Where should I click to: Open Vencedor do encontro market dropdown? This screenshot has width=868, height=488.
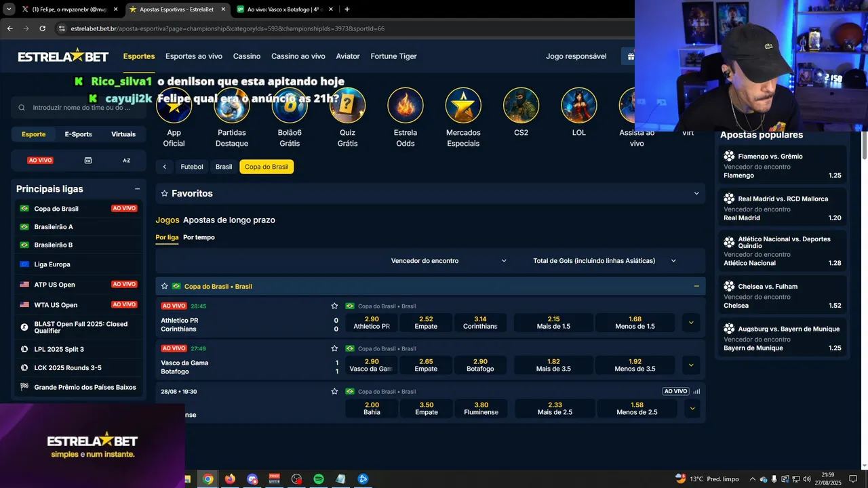point(449,261)
